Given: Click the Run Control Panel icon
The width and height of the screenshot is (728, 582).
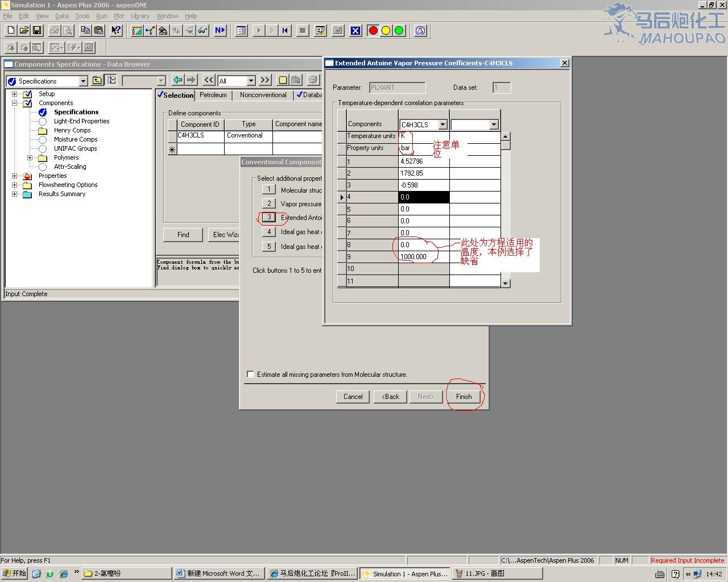Looking at the screenshot, I should [241, 30].
